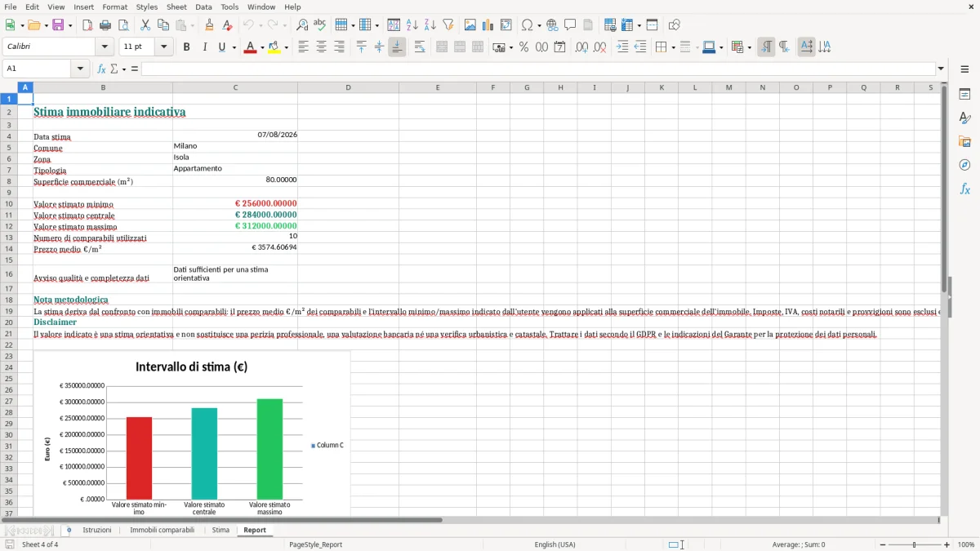The height and width of the screenshot is (551, 980).
Task: Click the Clear Direct Formatting icon
Action: pyautogui.click(x=226, y=25)
